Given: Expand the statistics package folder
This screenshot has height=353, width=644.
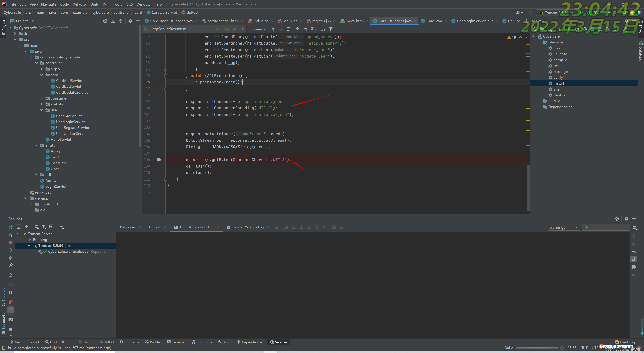Looking at the screenshot, I should coord(42,104).
